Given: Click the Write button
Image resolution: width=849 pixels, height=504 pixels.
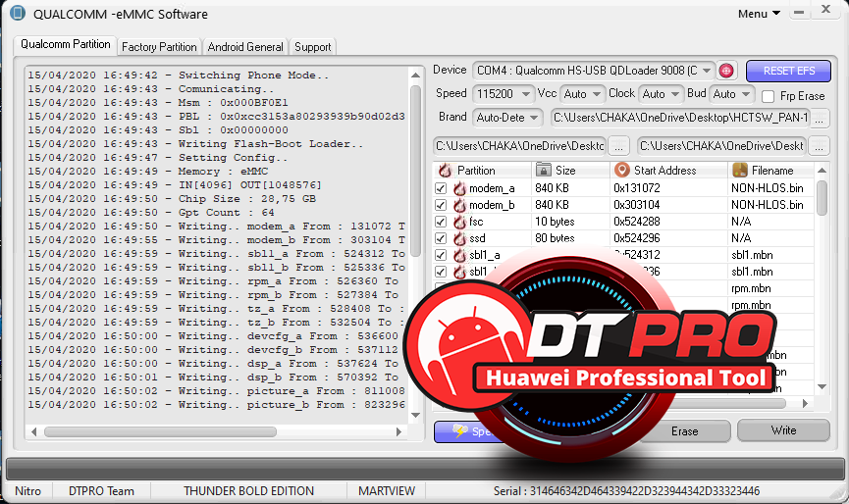Looking at the screenshot, I should [x=783, y=430].
